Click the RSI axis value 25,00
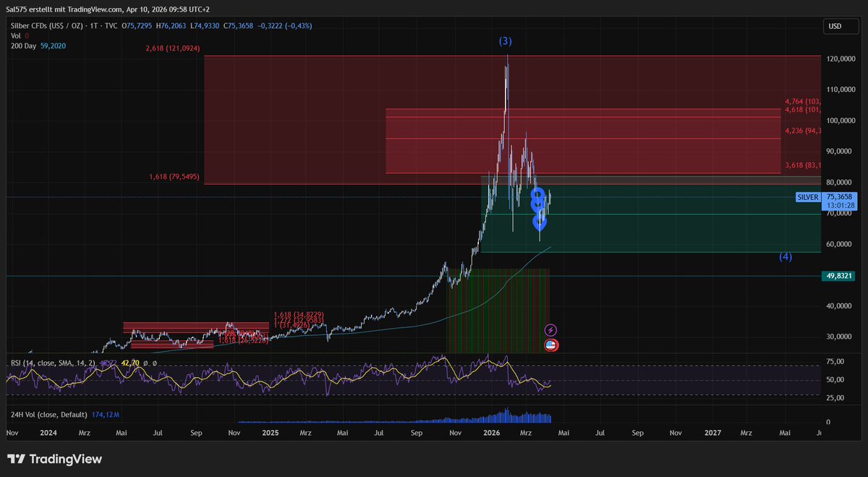This screenshot has height=477, width=868. click(835, 399)
